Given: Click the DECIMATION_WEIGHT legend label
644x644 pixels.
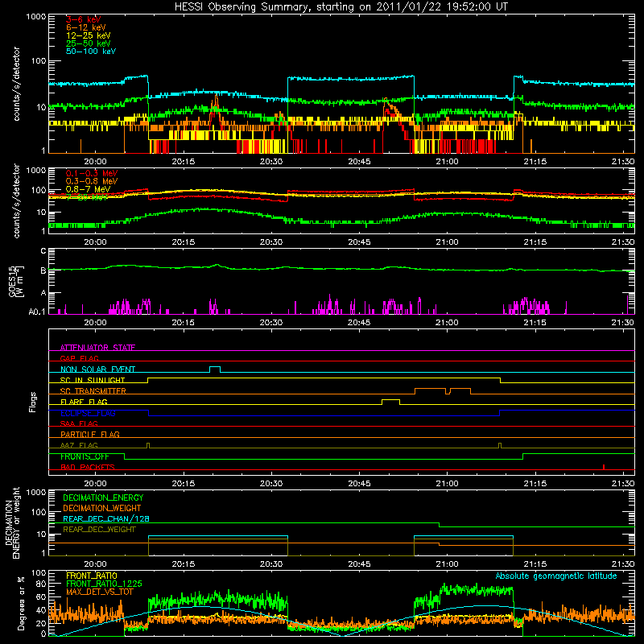Looking at the screenshot, I should point(102,508).
